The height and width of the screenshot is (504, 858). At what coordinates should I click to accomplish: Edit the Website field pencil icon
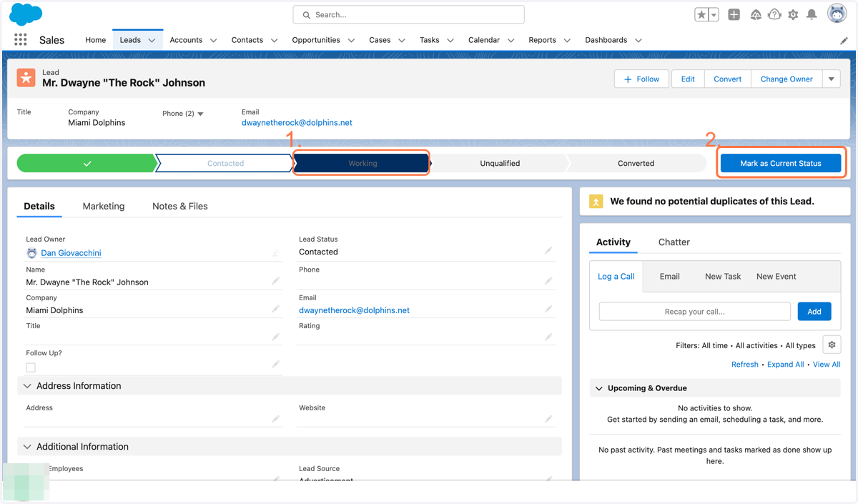pos(548,419)
